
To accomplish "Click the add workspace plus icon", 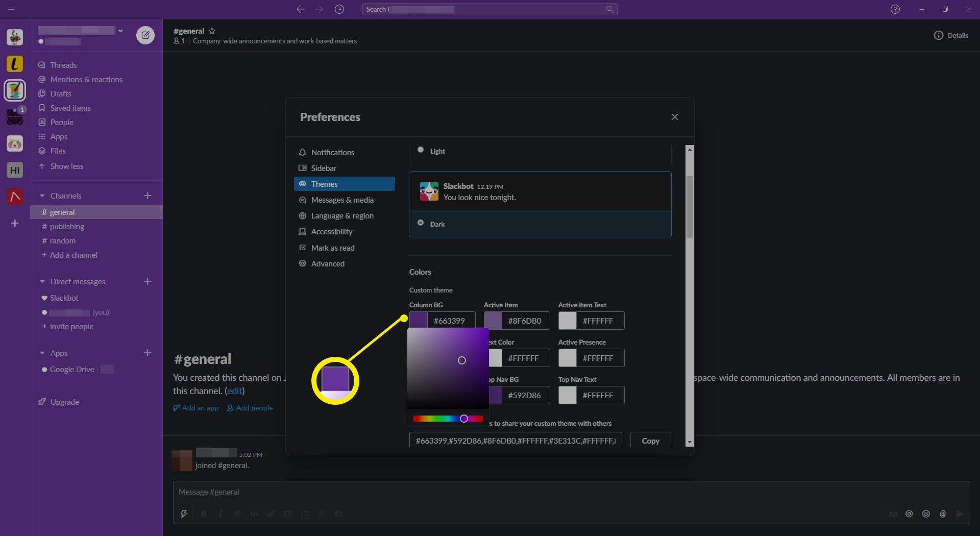I will pos(15,223).
